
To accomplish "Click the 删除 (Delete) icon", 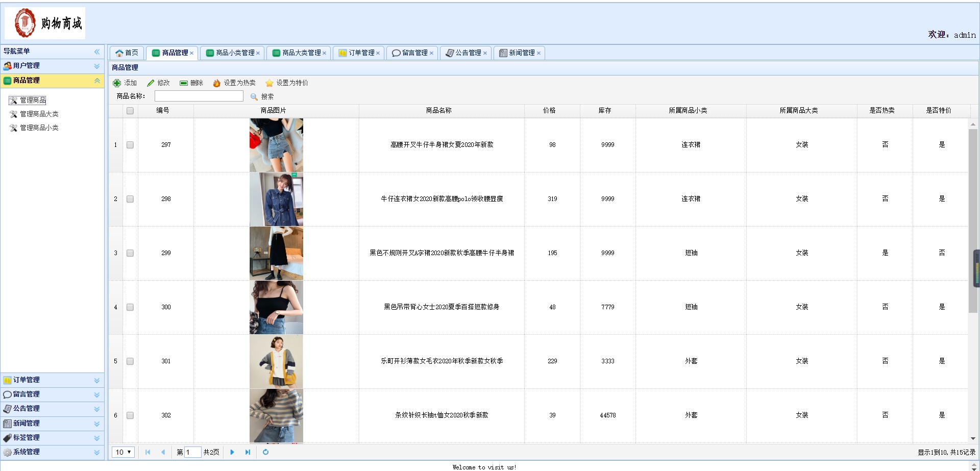I will (184, 83).
